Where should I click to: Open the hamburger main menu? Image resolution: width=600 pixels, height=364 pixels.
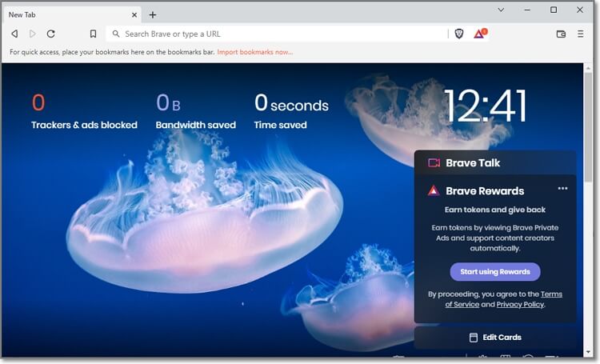coord(582,34)
